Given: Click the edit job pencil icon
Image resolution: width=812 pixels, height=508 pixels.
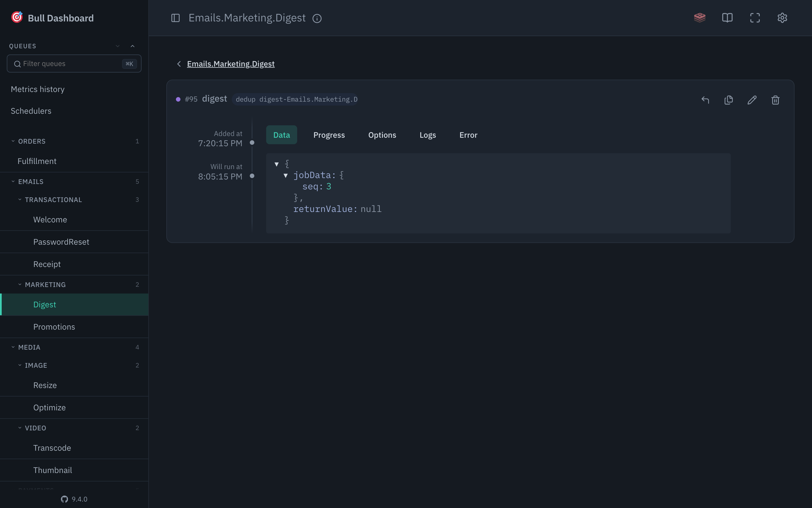Looking at the screenshot, I should tap(752, 100).
